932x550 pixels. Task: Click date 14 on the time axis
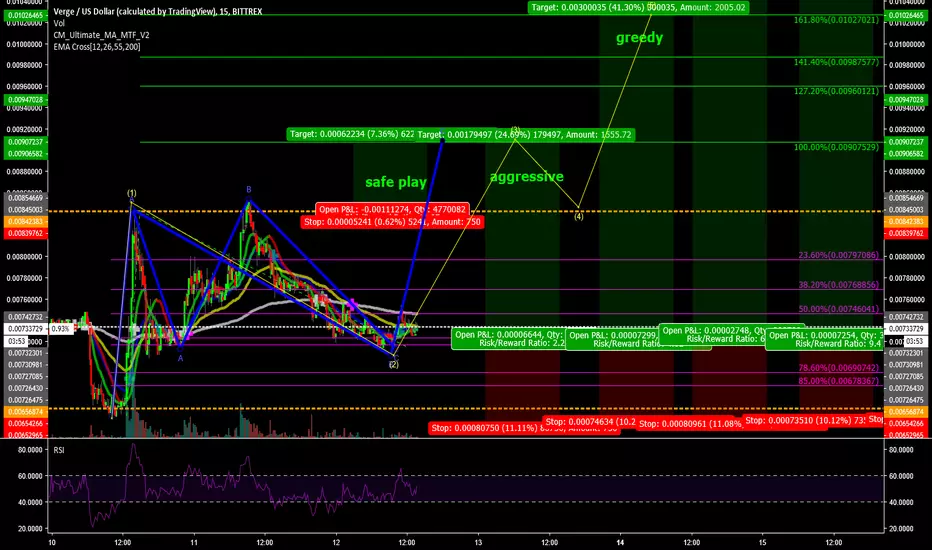(621, 542)
